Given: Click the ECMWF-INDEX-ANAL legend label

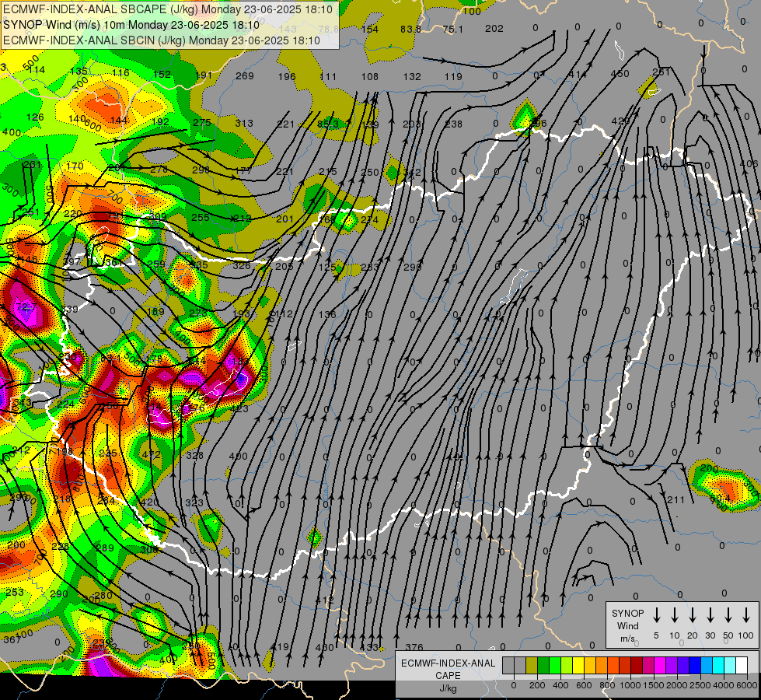Looking at the screenshot, I should tap(448, 663).
